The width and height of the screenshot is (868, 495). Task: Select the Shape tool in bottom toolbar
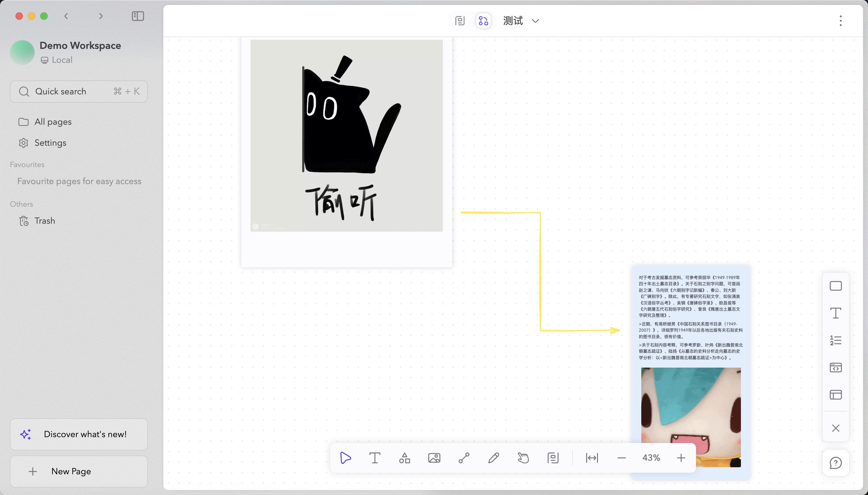(404, 458)
